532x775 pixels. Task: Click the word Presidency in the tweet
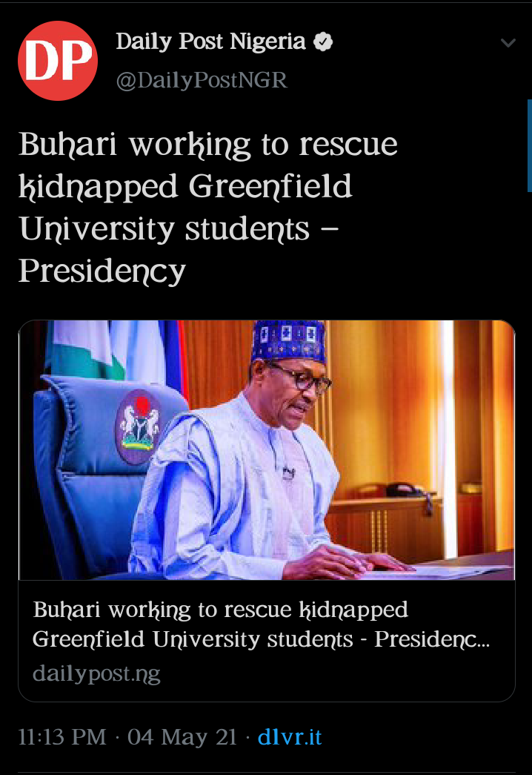tap(102, 271)
